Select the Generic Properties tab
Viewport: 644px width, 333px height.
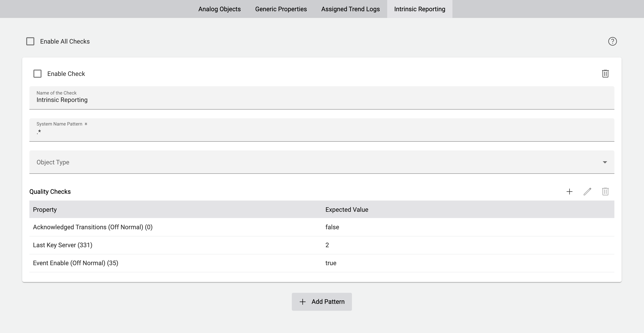coord(281,9)
